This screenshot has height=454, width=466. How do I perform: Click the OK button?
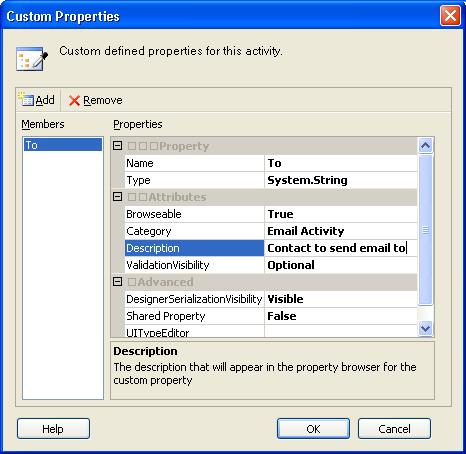point(313,429)
